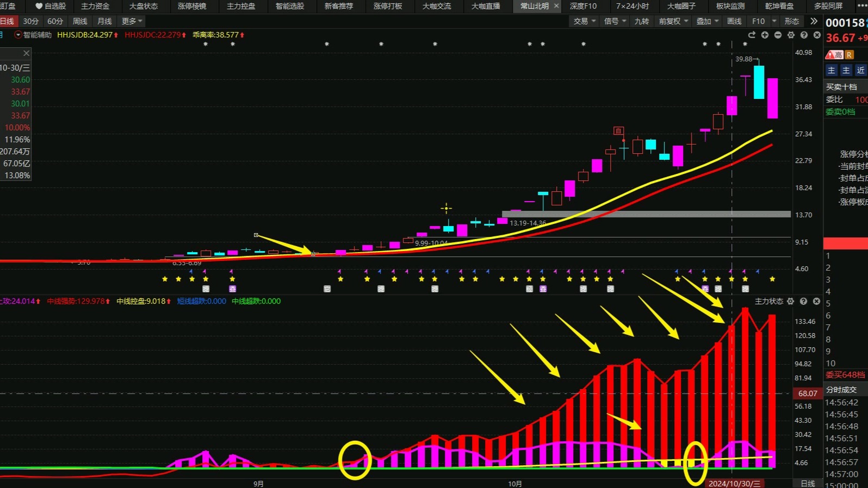Open the 前复权 adjustment dropdown

pyautogui.click(x=674, y=21)
